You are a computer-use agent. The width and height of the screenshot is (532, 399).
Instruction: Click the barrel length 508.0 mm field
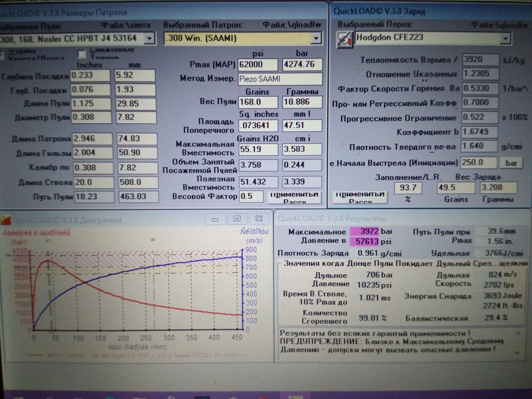coord(138,182)
